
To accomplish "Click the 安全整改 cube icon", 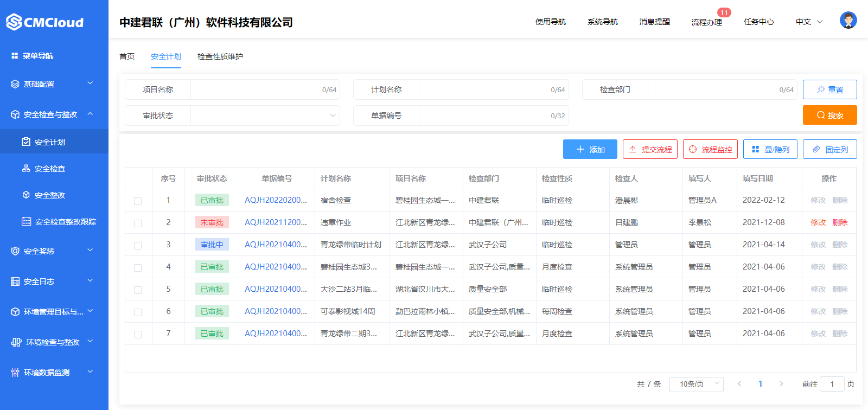I will [26, 195].
